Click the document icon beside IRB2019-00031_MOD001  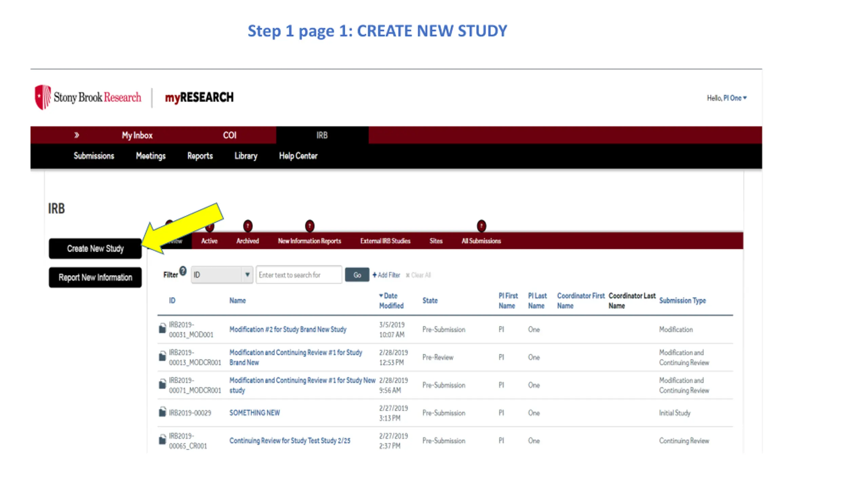[x=162, y=328]
